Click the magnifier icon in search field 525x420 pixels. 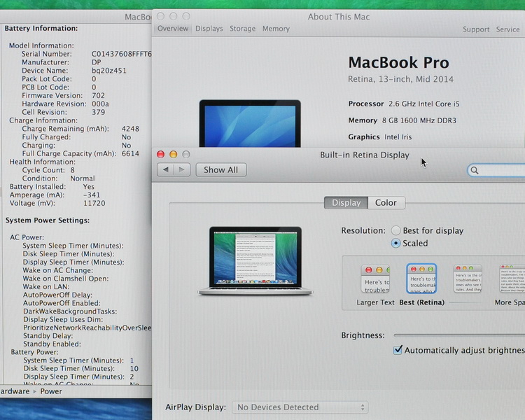[475, 171]
